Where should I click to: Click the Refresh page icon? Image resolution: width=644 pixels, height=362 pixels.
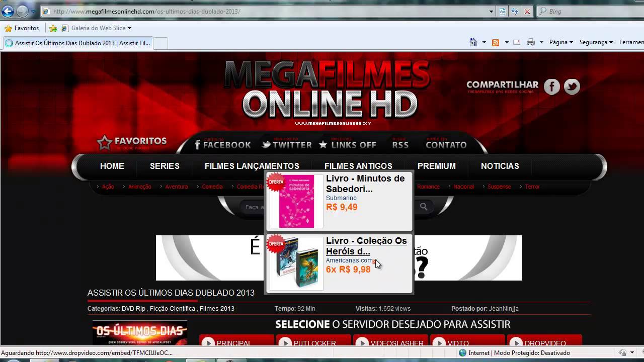pos(515,11)
